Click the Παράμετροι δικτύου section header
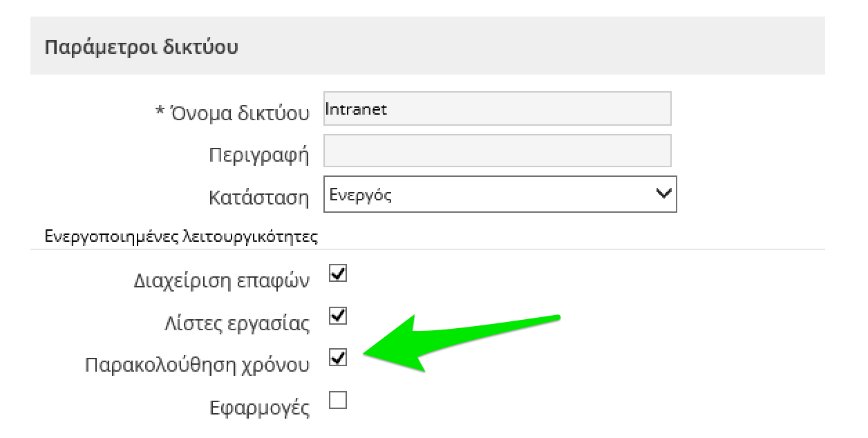 (x=142, y=48)
